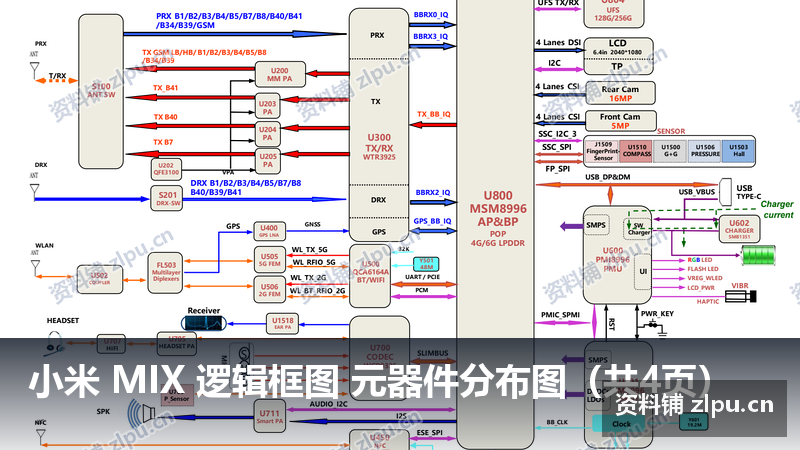Image resolution: width=800 pixels, height=450 pixels.
Task: Click the WLAN antenna symbol
Action: (x=35, y=268)
